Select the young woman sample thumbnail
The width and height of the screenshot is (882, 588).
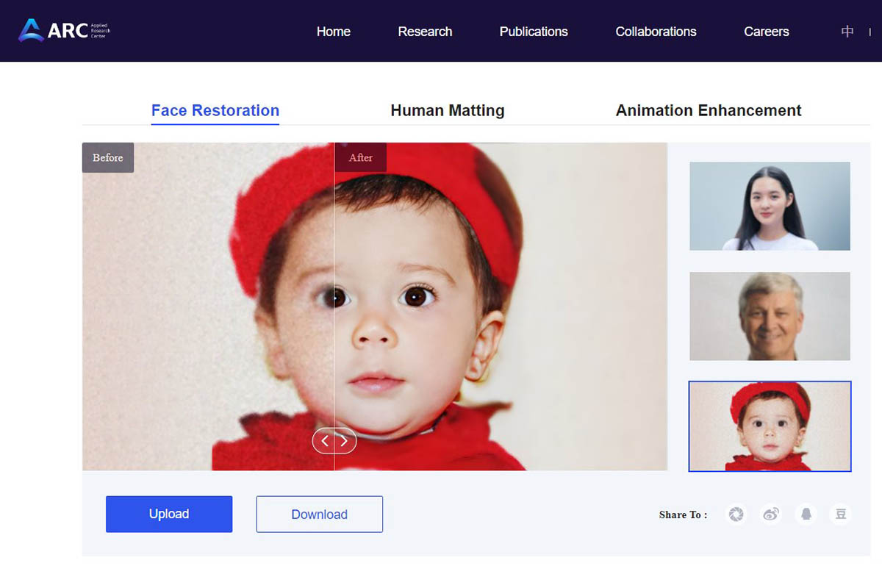[770, 207]
